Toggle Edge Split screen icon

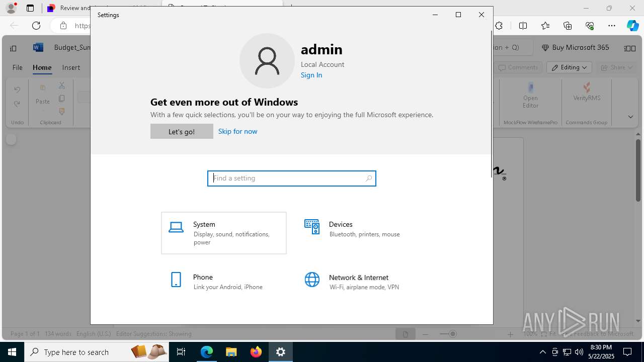(x=523, y=26)
